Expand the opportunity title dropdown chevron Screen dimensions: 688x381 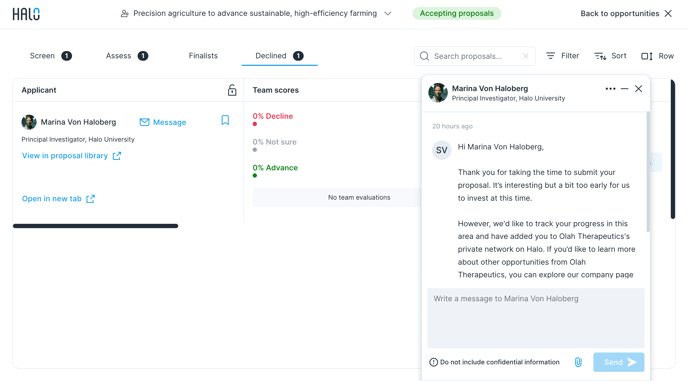point(388,14)
